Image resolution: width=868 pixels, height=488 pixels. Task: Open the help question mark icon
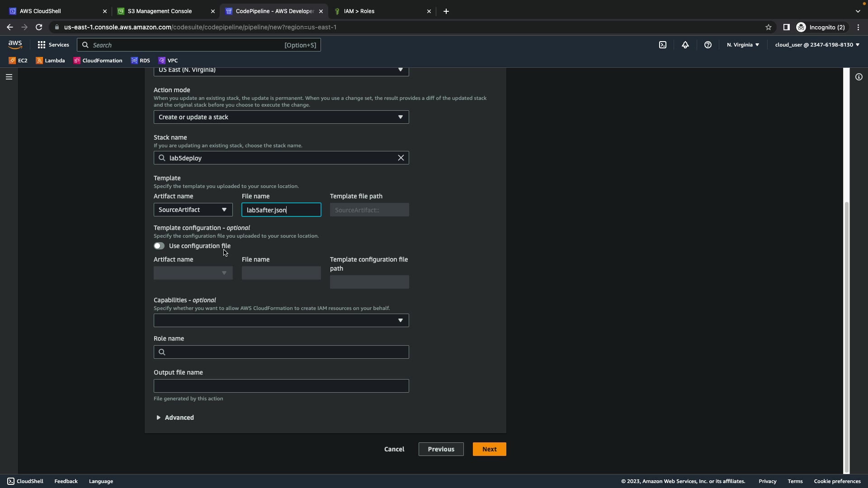click(x=708, y=45)
